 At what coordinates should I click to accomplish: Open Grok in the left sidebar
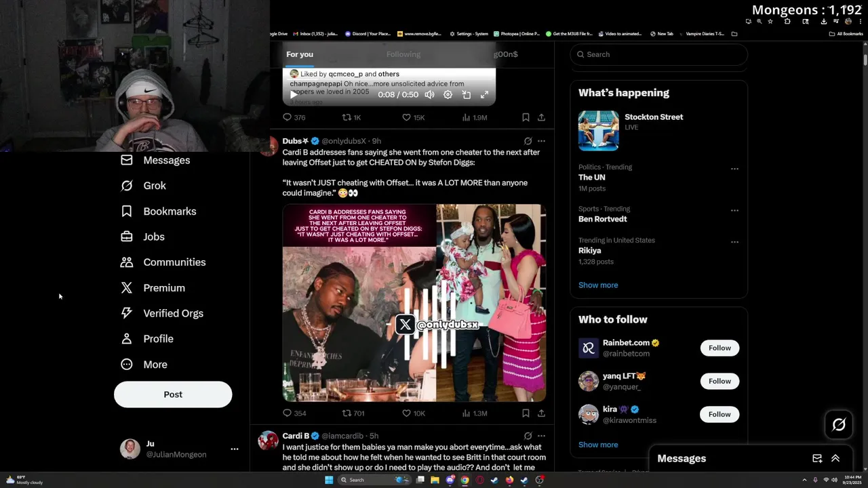[x=143, y=186]
